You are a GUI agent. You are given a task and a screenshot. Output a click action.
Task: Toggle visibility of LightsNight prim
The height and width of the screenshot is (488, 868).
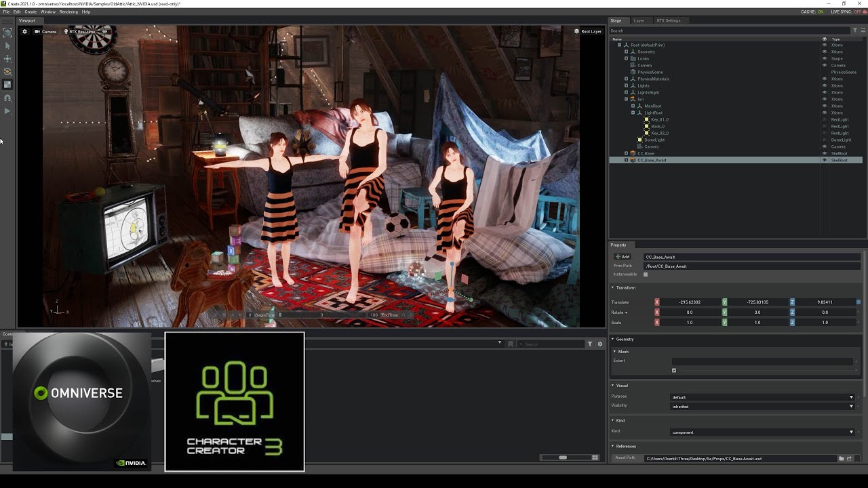tap(825, 92)
